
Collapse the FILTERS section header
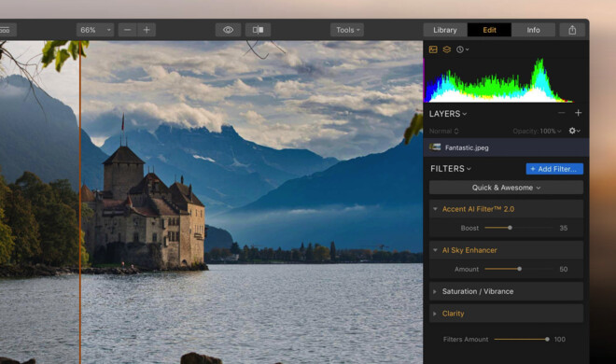pos(451,169)
